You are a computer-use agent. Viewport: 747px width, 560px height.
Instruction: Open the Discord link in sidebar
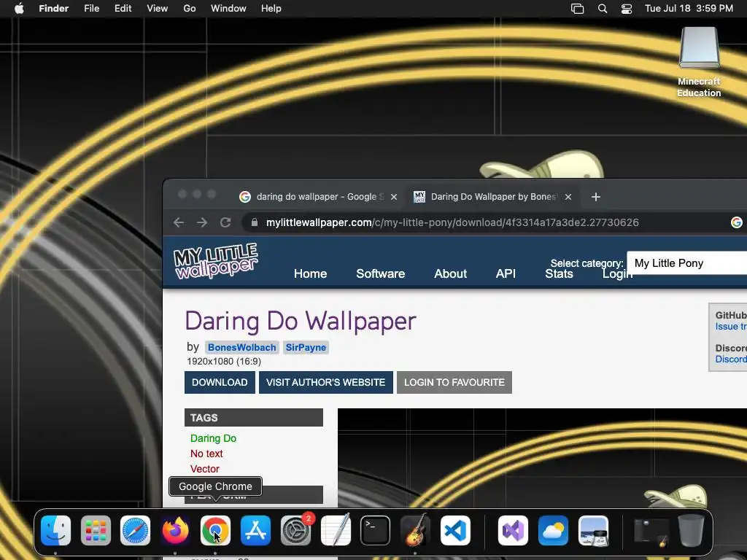(731, 359)
